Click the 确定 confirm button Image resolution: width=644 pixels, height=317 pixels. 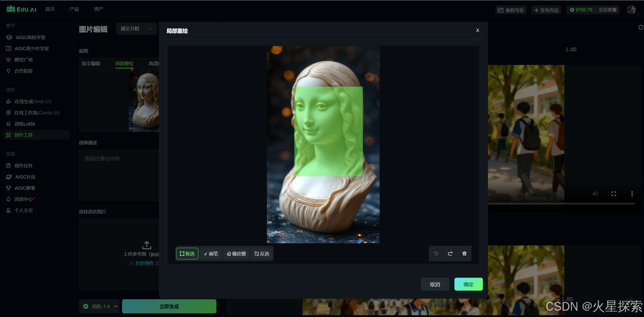click(468, 284)
